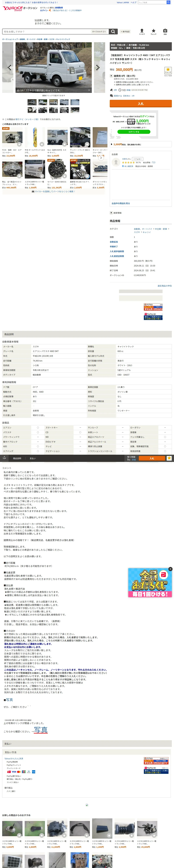Open the 詳細 link next to remaining 9日
174x868 pixels.
coord(128,90)
